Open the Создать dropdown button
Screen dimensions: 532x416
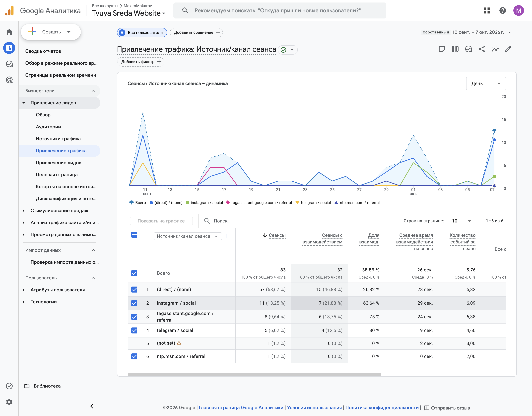click(51, 32)
